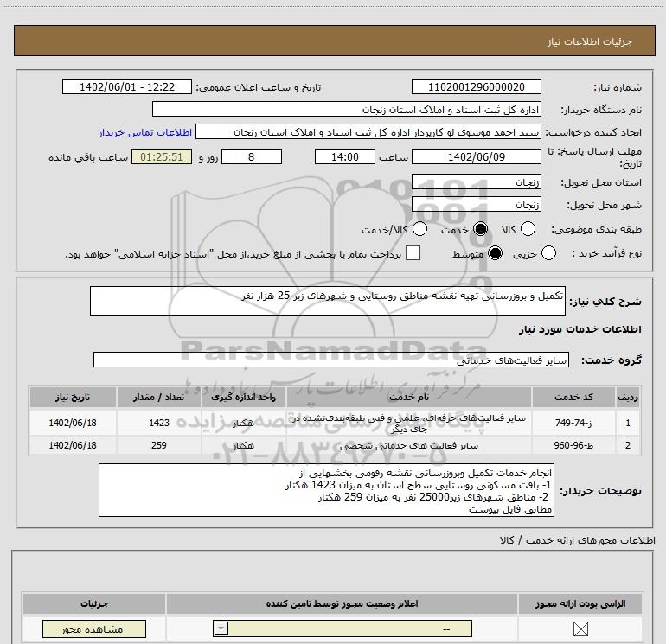Click the شهر محل تحویل field
Viewport: 666px width, 644px height.
(x=476, y=205)
